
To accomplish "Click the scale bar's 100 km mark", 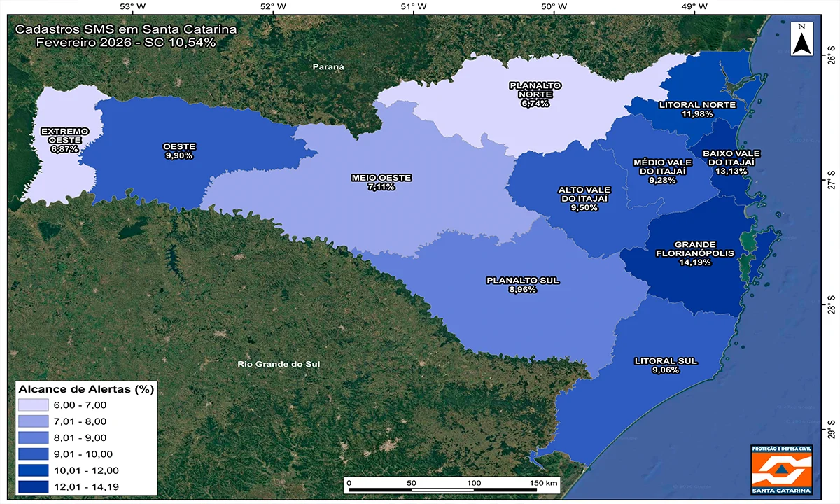I will pyautogui.click(x=474, y=484).
